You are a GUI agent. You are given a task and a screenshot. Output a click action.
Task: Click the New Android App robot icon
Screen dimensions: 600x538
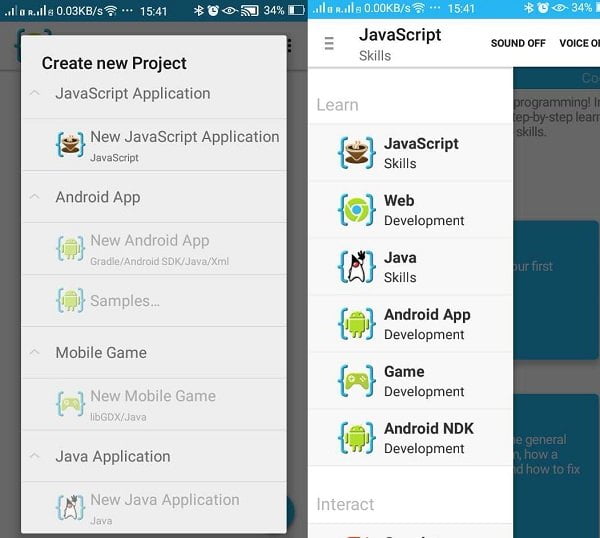click(x=70, y=248)
